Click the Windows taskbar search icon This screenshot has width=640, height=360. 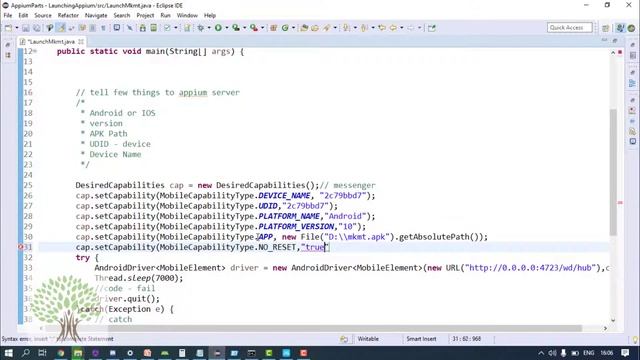[x=26, y=353]
